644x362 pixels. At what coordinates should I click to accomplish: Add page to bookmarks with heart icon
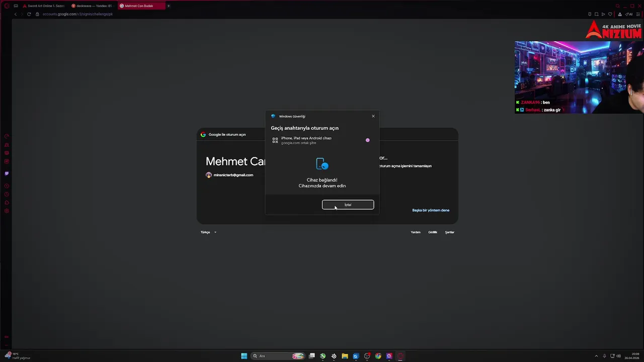(x=610, y=14)
